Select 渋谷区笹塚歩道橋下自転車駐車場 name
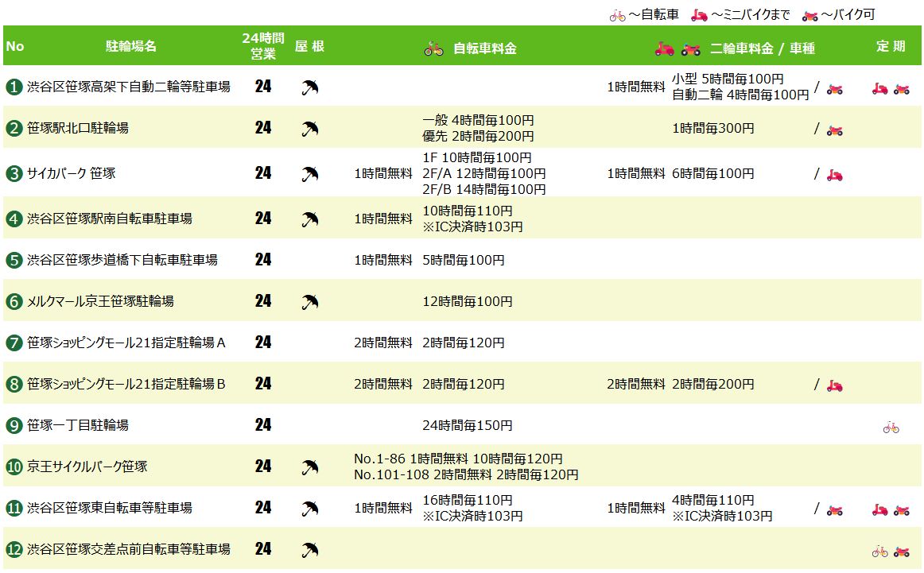 click(x=122, y=261)
